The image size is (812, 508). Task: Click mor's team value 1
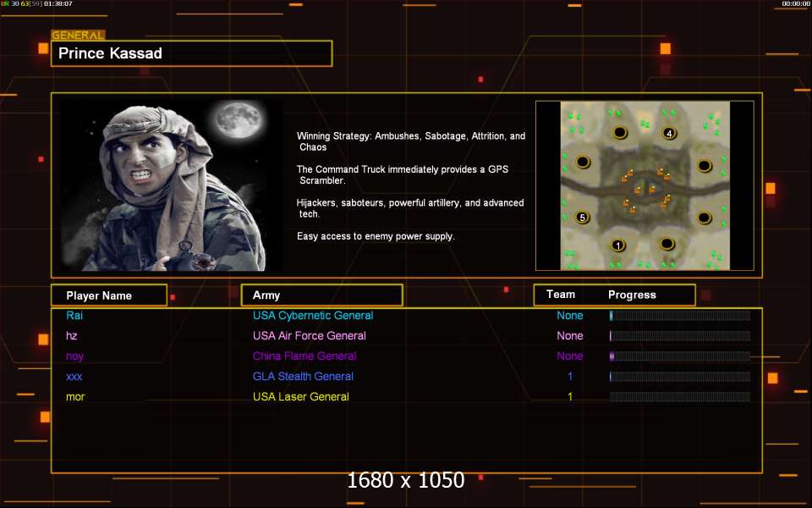570,396
